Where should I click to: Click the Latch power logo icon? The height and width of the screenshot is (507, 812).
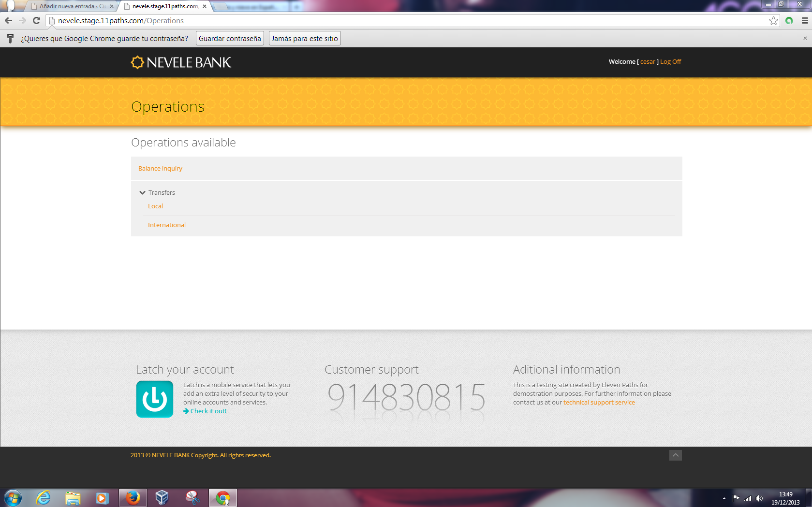tap(154, 399)
